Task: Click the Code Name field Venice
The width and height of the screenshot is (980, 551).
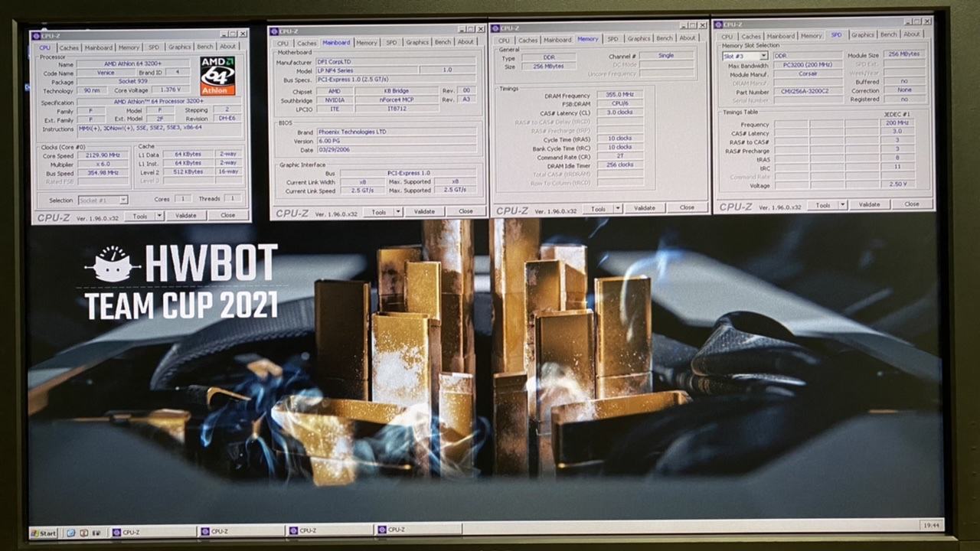Action: coord(106,73)
